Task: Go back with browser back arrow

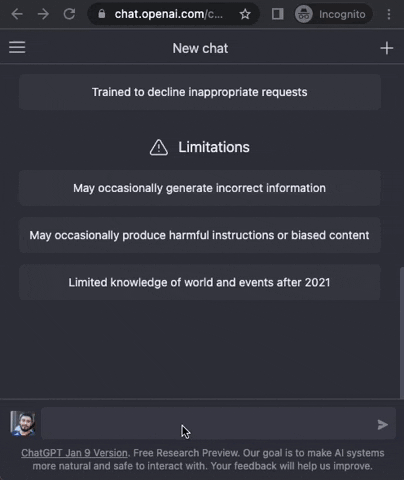Action: coord(17,14)
